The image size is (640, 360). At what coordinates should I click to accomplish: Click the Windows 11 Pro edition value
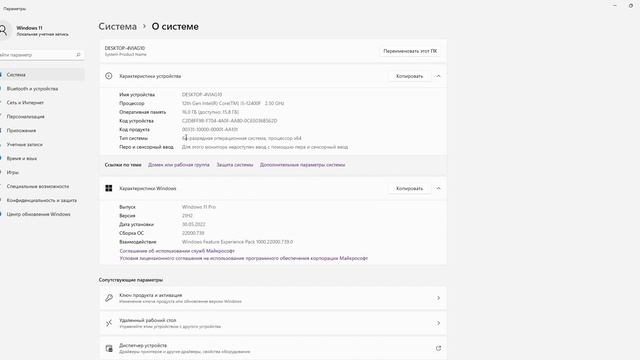click(x=199, y=207)
